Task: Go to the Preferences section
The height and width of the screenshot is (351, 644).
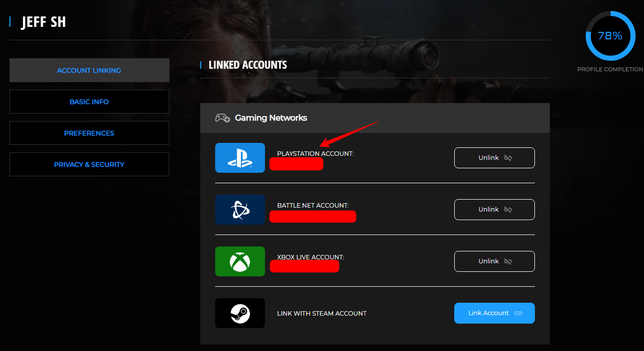Action: click(x=89, y=133)
